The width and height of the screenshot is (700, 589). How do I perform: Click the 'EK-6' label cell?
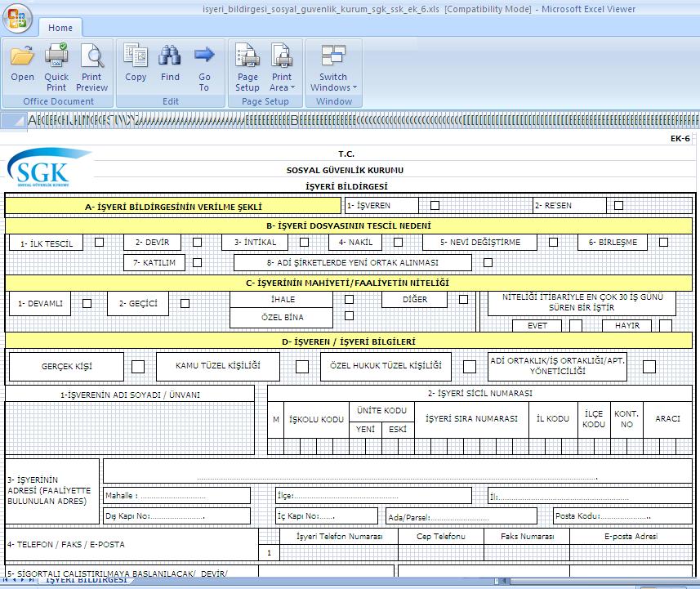coord(680,138)
